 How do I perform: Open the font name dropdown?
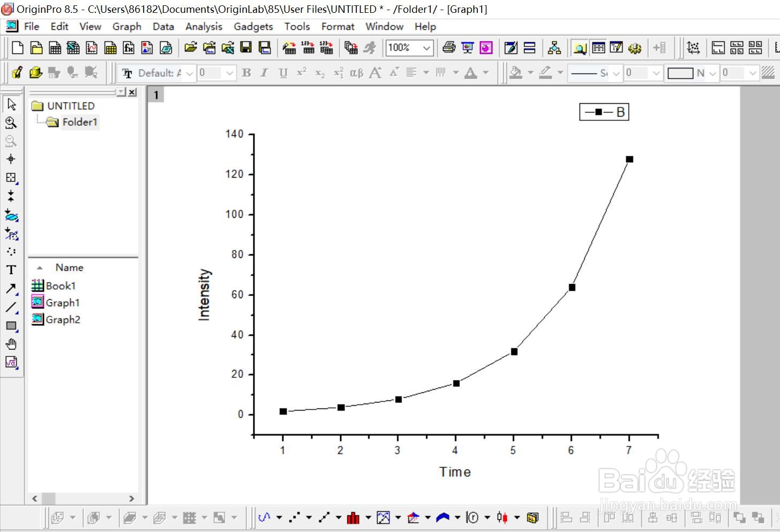pos(190,73)
